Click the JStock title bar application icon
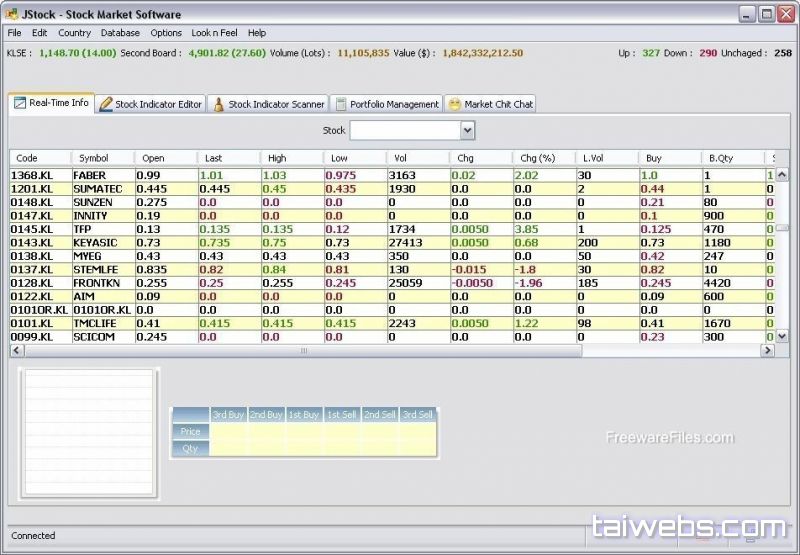 click(x=11, y=14)
